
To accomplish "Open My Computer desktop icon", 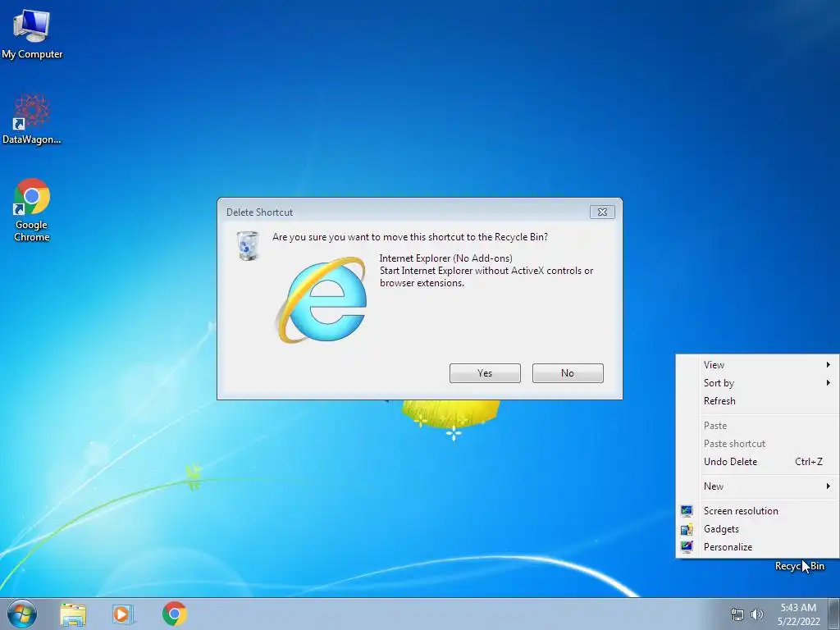I will (32, 33).
